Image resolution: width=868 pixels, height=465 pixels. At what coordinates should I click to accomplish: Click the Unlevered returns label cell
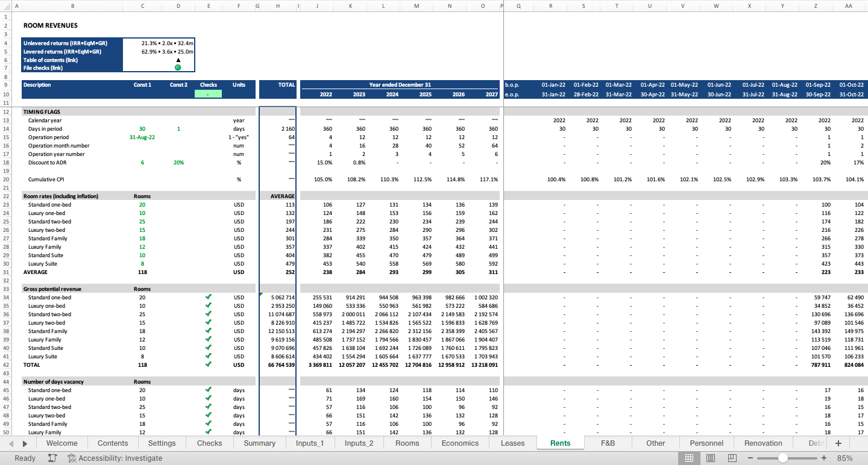(72, 43)
